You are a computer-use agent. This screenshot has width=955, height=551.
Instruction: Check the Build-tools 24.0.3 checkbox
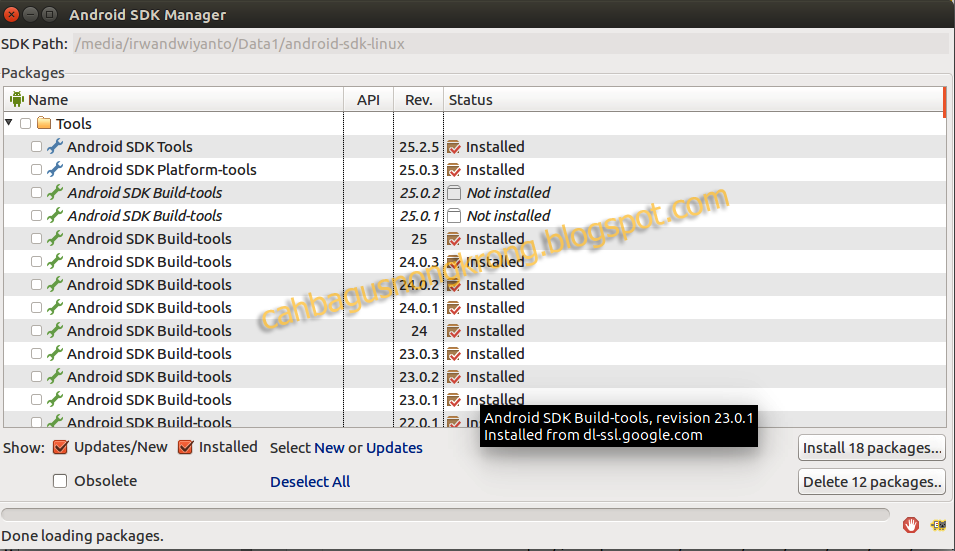[37, 262]
